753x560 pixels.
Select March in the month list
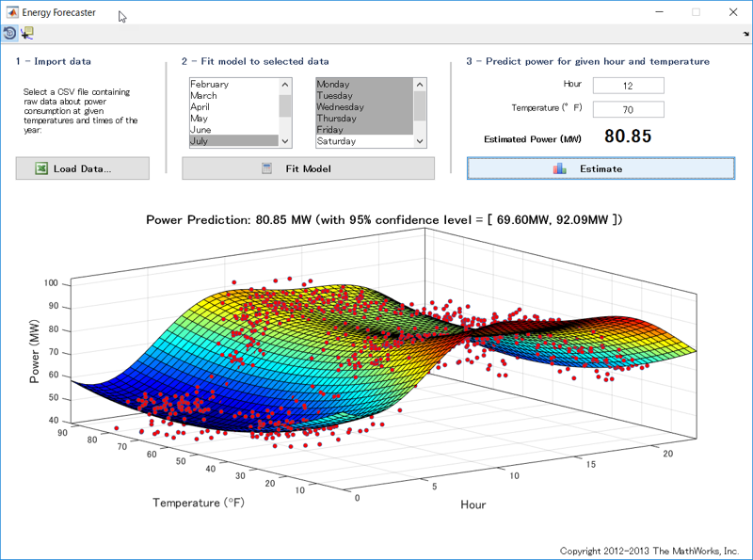(x=203, y=96)
